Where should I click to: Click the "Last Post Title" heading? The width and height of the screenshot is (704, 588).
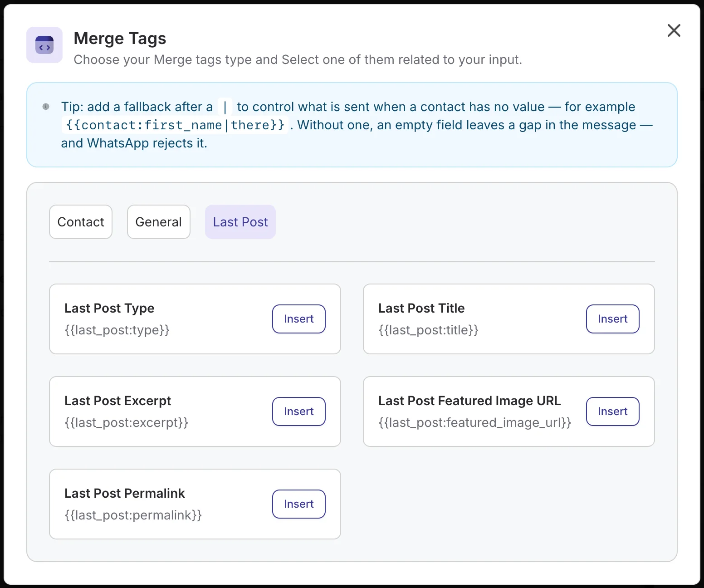(421, 309)
